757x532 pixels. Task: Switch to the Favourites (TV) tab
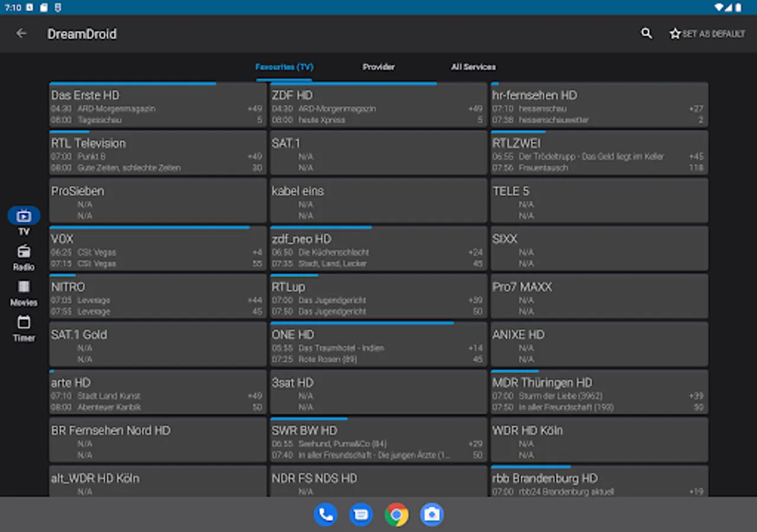point(284,67)
